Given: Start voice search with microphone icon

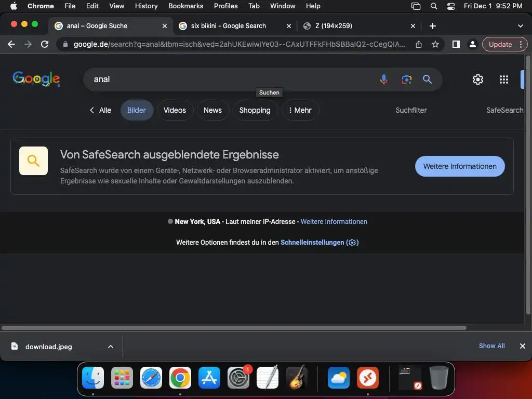Looking at the screenshot, I should pyautogui.click(x=384, y=79).
